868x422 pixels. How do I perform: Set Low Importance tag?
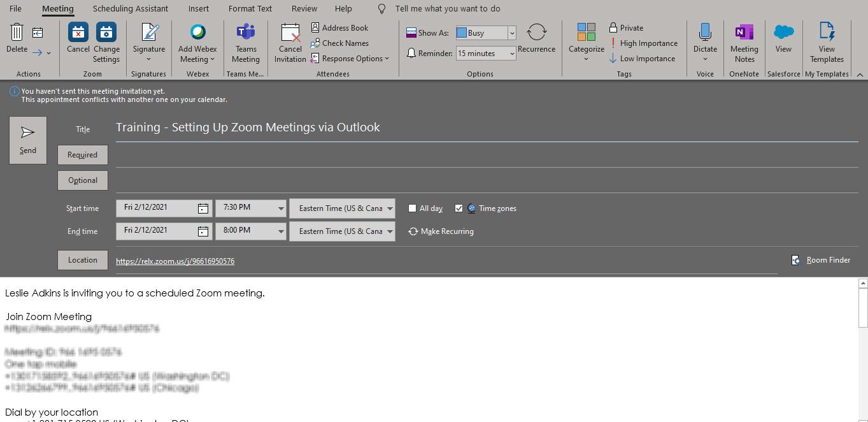(x=641, y=58)
